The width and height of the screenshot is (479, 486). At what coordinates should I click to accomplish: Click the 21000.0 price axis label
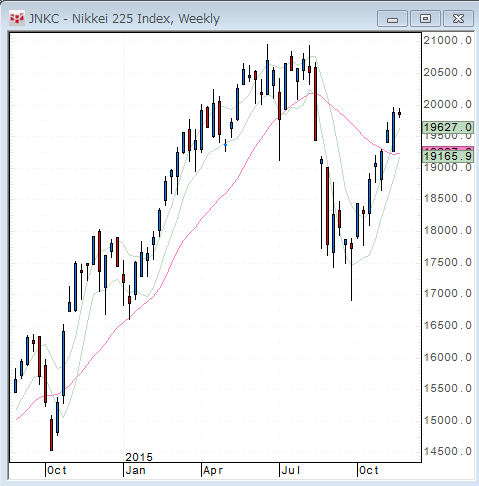[x=447, y=41]
